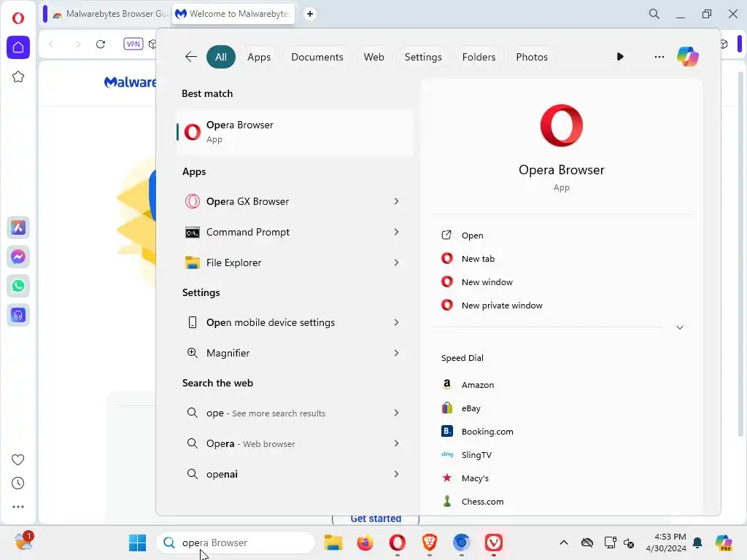
Task: Expand openai web search chevron
Action: 396,474
